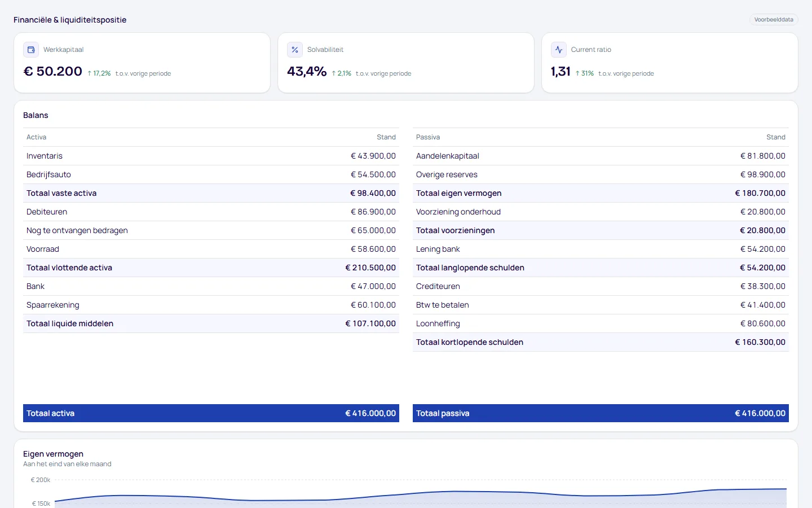The width and height of the screenshot is (812, 508).
Task: Click the Passiva column header
Action: [428, 137]
